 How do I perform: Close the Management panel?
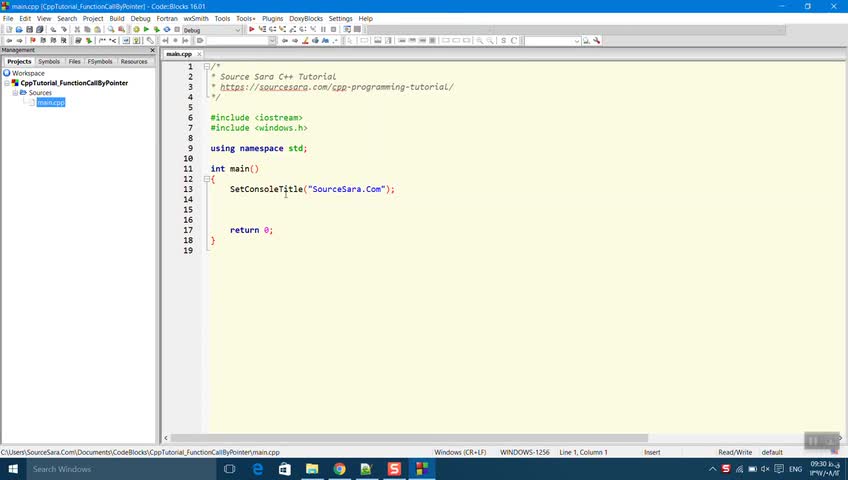(x=153, y=50)
